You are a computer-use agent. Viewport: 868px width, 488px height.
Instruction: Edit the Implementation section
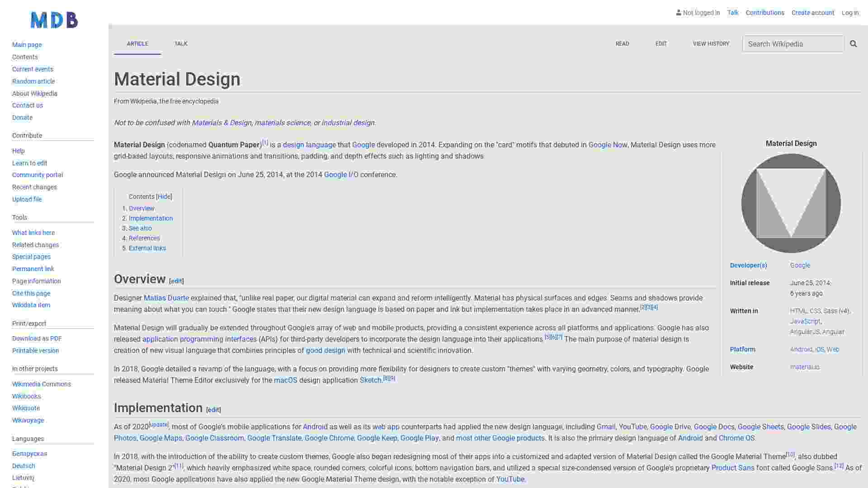pyautogui.click(x=213, y=410)
